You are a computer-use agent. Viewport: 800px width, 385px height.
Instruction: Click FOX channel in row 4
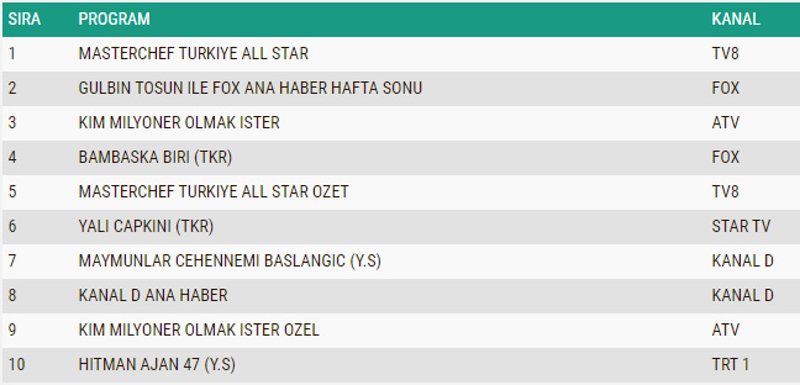726,158
